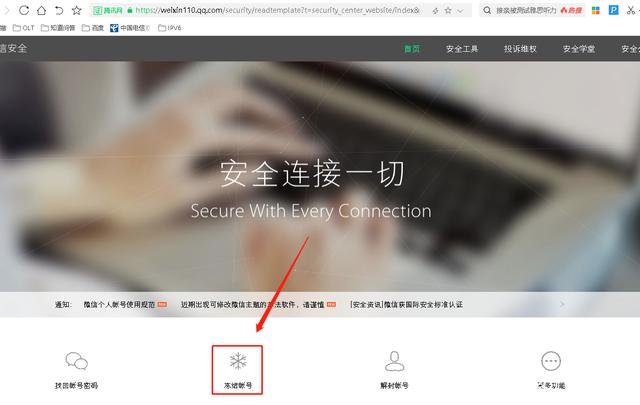The image size is (640, 405).
Task: Click the undo back-arrow icon in toolbar
Action: pos(59,10)
